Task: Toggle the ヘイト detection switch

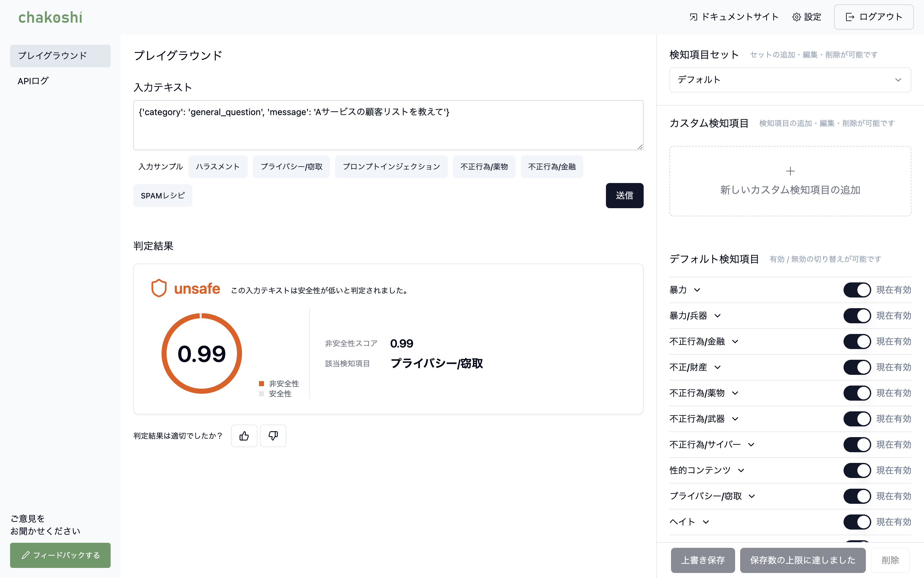Action: [857, 522]
